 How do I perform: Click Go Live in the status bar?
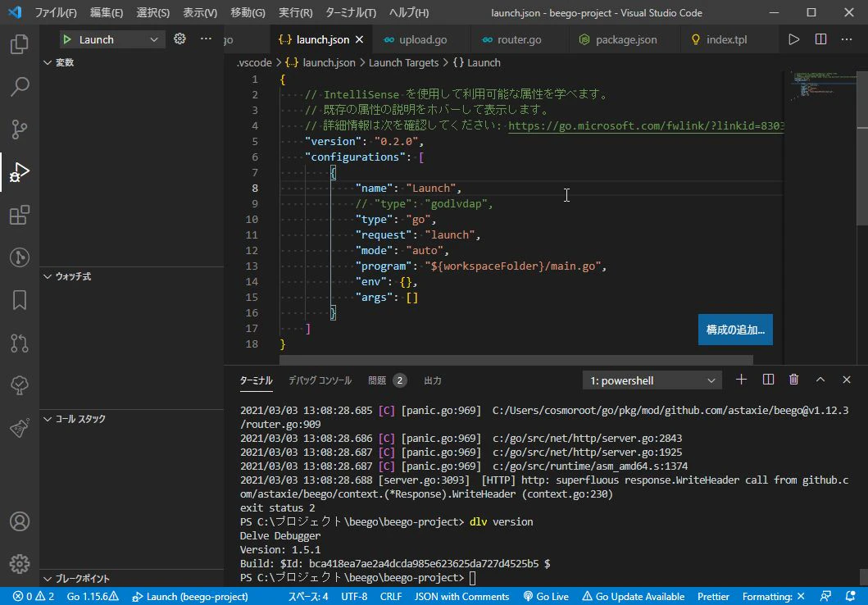(x=546, y=596)
